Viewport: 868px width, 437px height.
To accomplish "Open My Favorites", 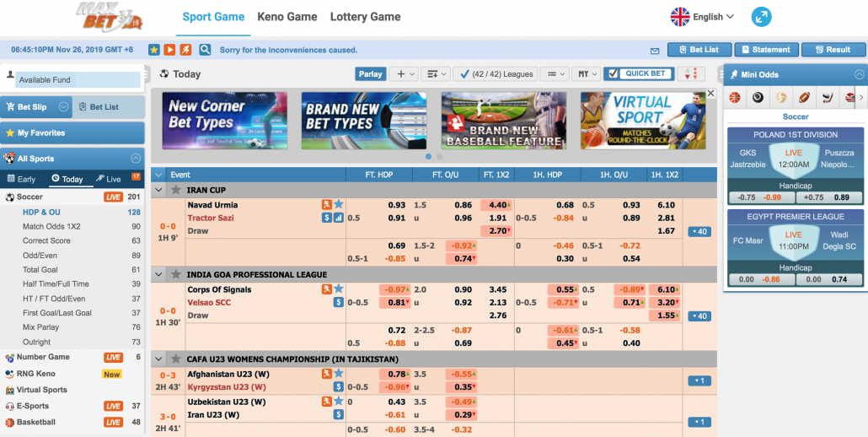I will coord(72,133).
